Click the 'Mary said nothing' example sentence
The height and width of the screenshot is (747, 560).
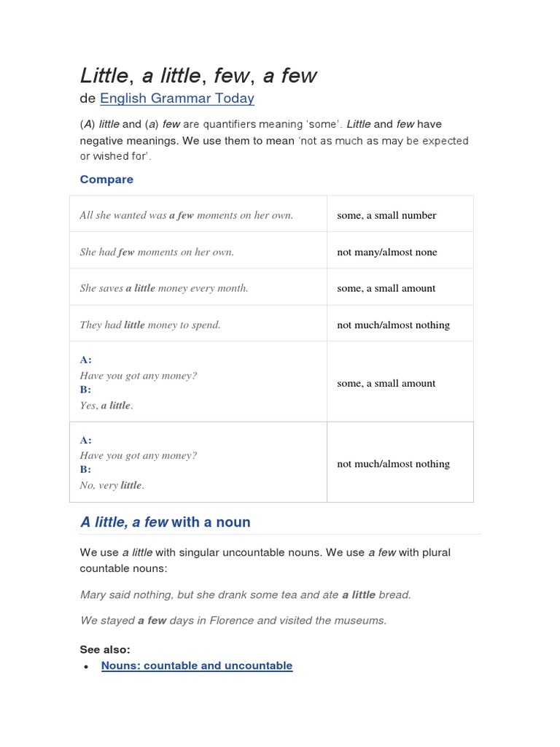click(245, 595)
